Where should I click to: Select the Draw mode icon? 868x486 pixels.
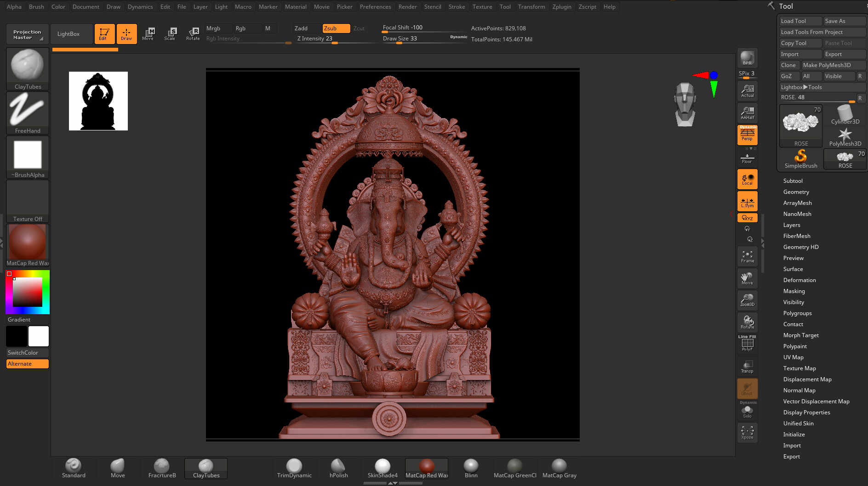tap(126, 34)
